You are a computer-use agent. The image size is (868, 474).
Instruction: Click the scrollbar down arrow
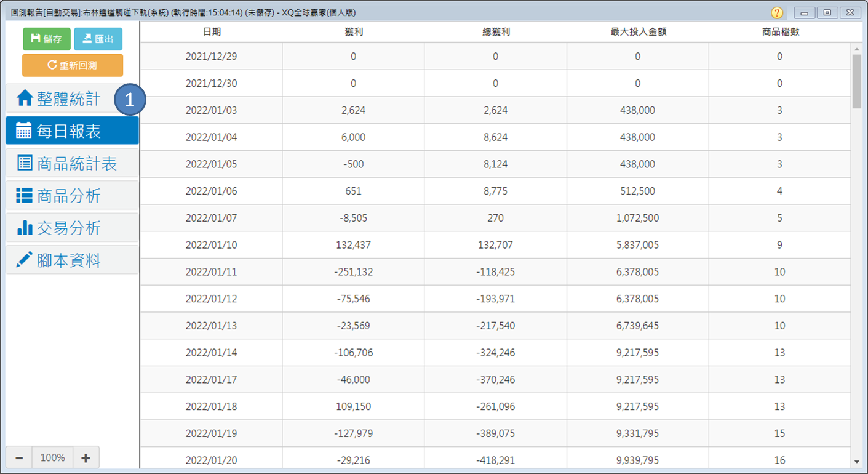coord(857,462)
